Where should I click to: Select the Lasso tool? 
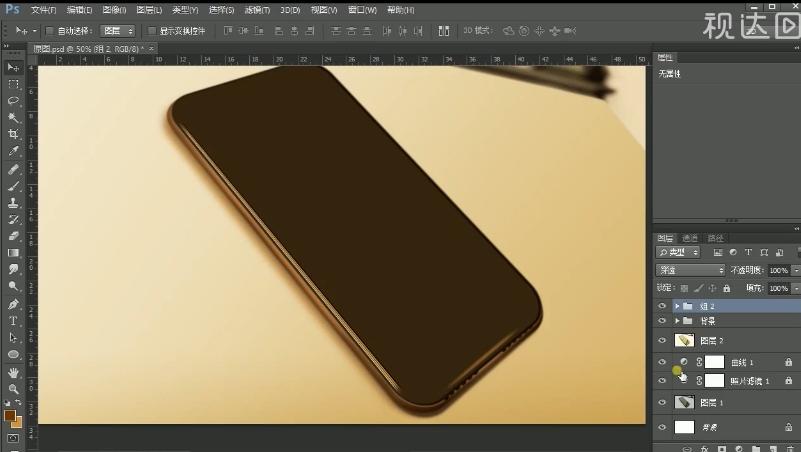13,101
